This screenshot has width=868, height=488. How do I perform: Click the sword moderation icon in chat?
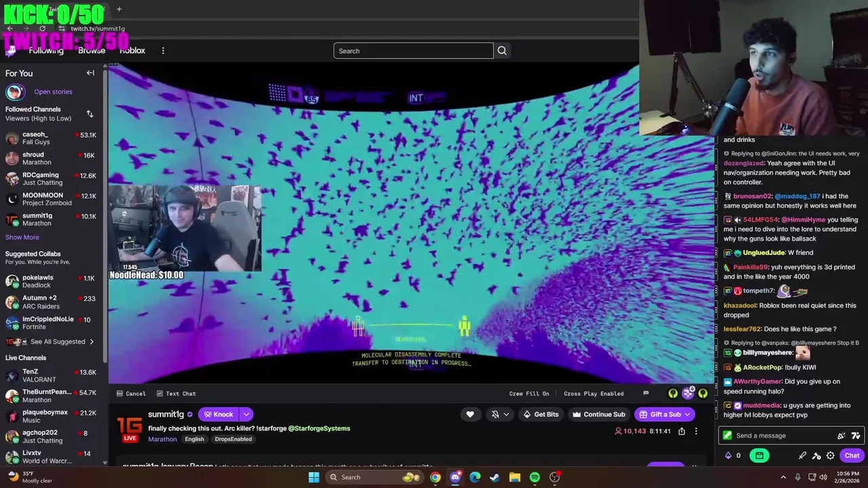click(802, 455)
